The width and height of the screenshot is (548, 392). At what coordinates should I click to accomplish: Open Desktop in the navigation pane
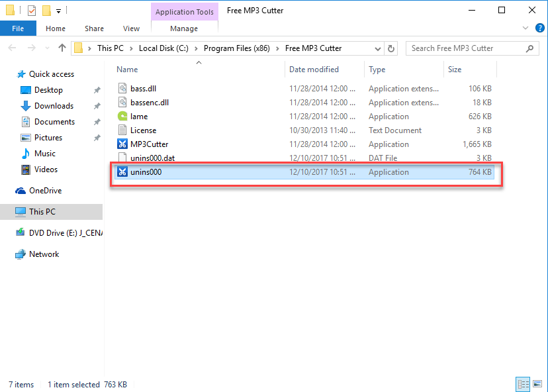pyautogui.click(x=48, y=90)
